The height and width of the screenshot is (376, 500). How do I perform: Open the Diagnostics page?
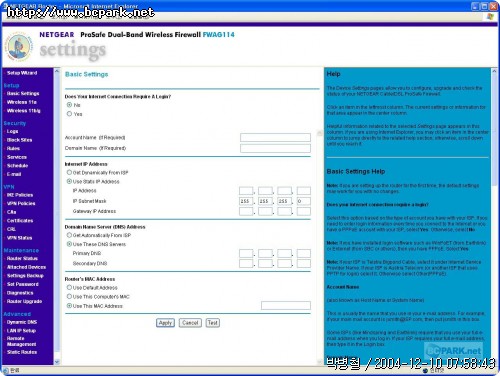[20, 293]
